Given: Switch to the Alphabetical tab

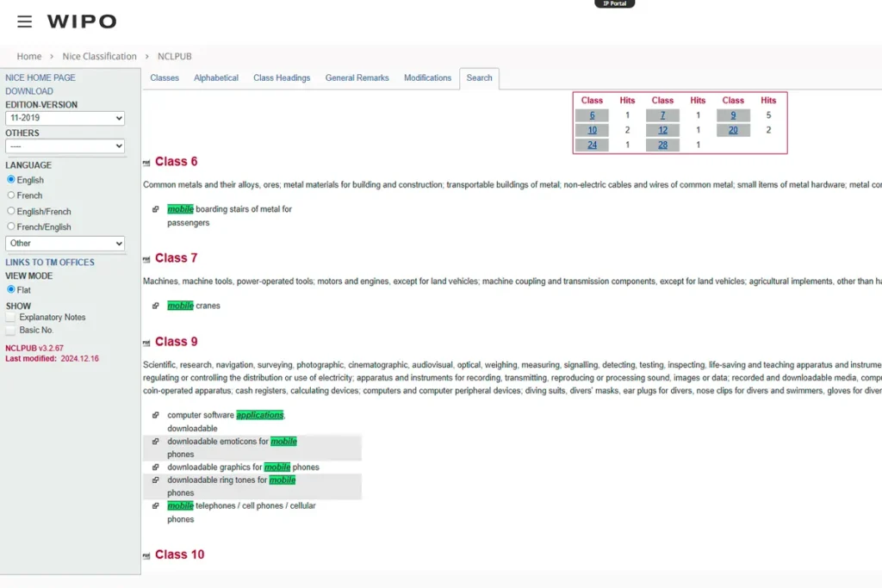Looking at the screenshot, I should [216, 78].
